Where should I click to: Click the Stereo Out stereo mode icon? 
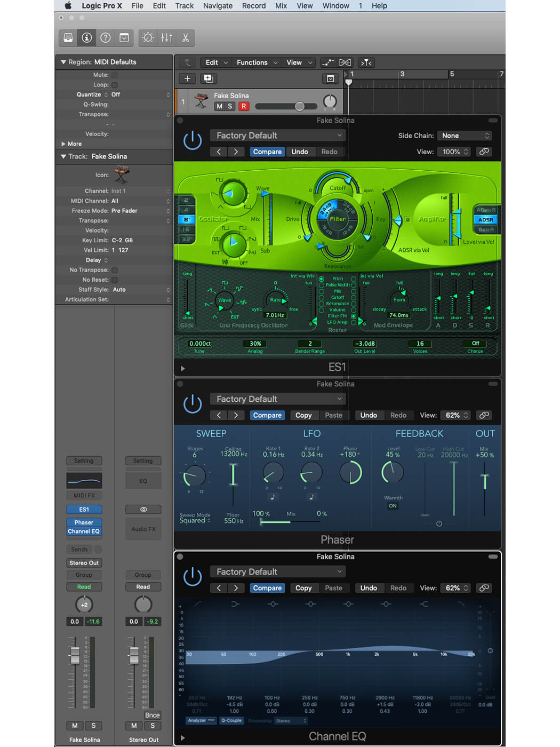point(143,510)
